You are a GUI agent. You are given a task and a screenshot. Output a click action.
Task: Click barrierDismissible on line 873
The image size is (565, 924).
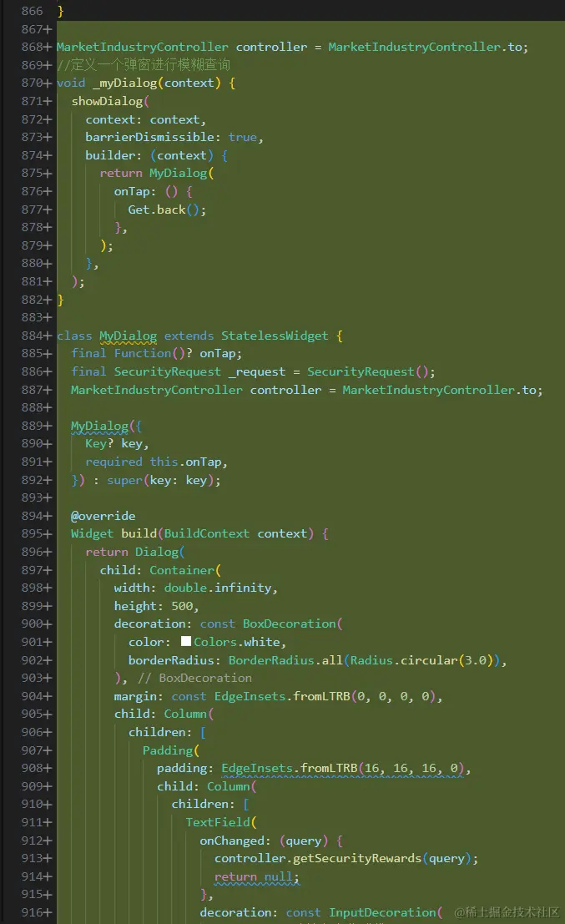[x=149, y=137]
